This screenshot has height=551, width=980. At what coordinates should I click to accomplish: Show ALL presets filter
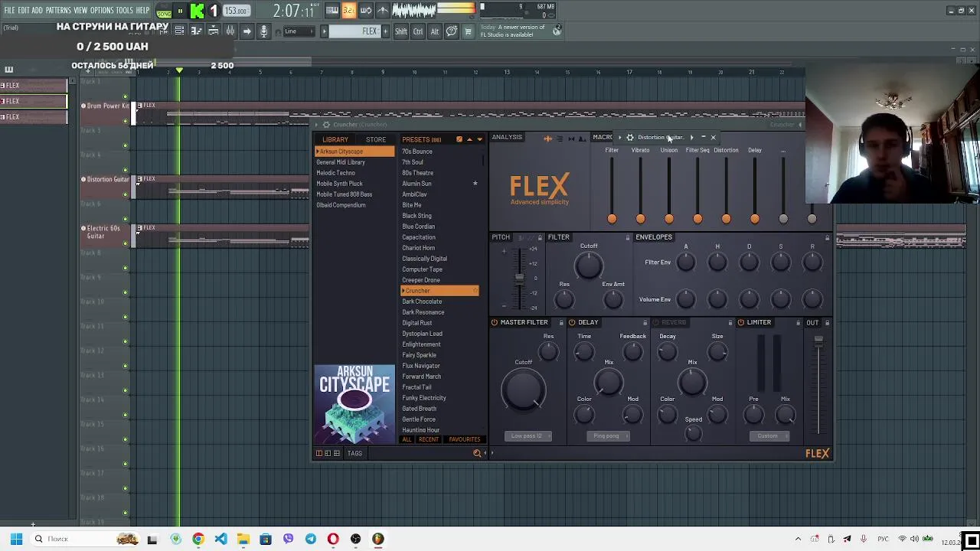click(407, 439)
